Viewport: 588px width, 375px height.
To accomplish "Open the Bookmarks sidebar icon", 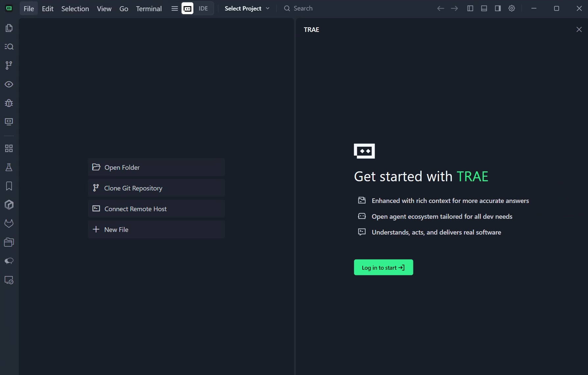I will point(9,186).
